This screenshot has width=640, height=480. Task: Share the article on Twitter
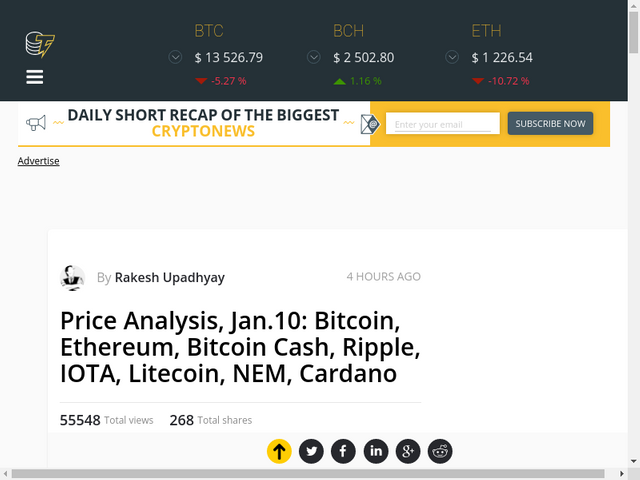click(x=311, y=452)
